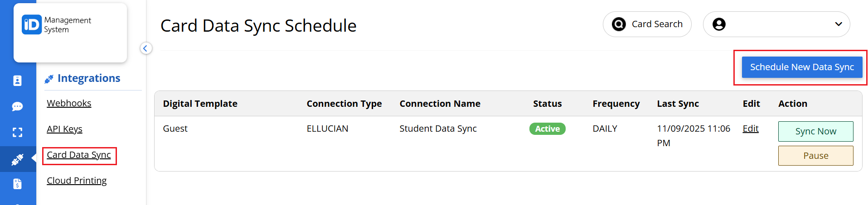Select Card Data Sync in Integrations menu
Viewport: 868px width, 205px height.
point(79,155)
